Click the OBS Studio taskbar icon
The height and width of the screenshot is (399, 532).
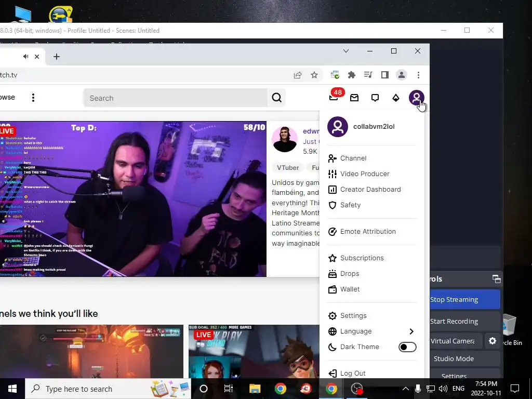357,389
